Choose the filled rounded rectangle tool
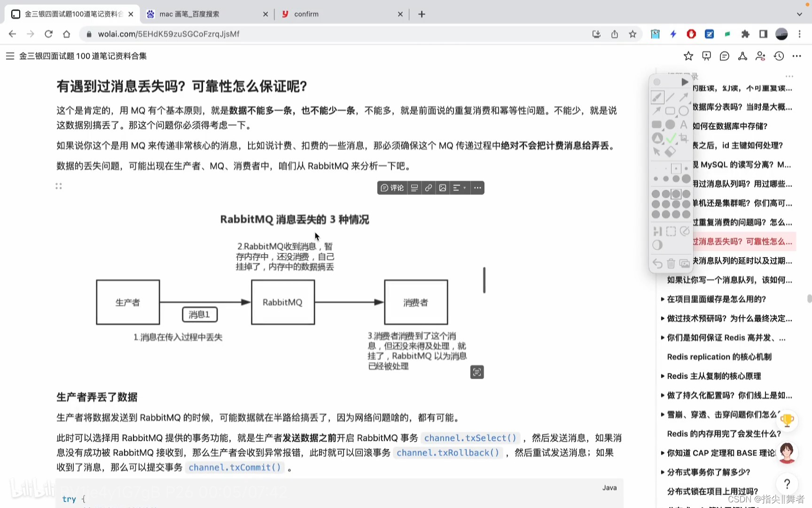The width and height of the screenshot is (812, 508). click(x=657, y=125)
